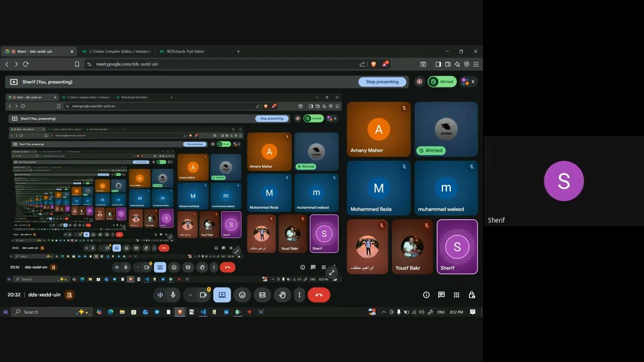Leave the call with red hang-up button
Screen dimensions: 644x362
(318, 295)
